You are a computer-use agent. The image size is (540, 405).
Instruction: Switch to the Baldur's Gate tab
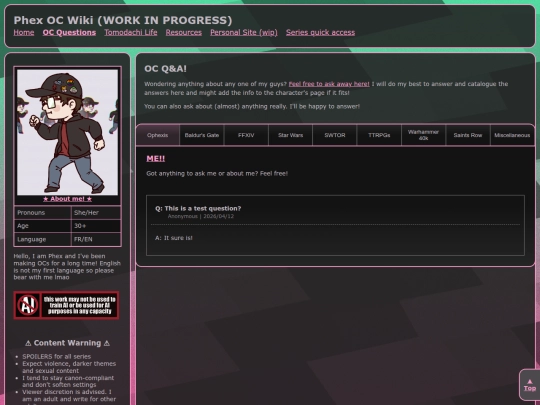coord(202,135)
